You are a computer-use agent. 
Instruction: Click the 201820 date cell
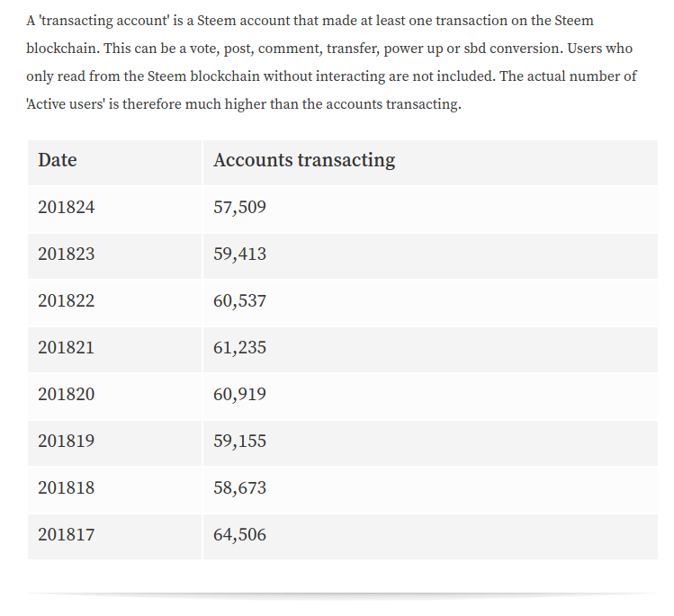(115, 397)
